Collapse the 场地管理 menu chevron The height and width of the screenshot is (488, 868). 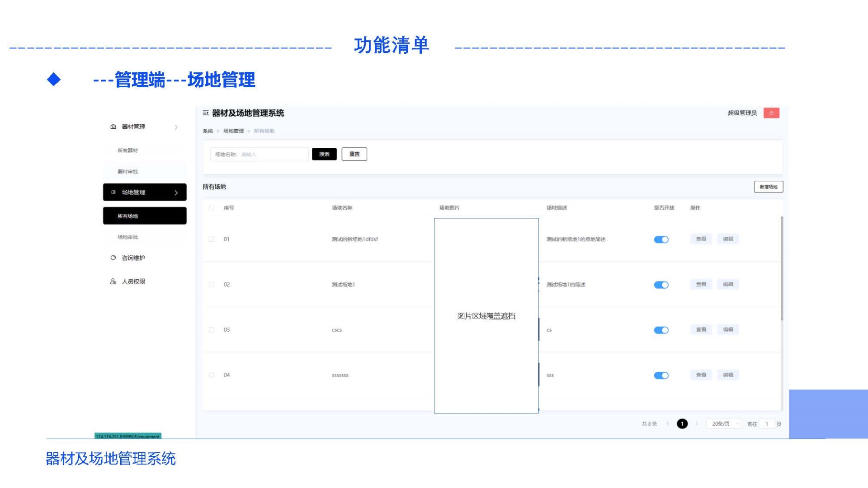click(176, 193)
